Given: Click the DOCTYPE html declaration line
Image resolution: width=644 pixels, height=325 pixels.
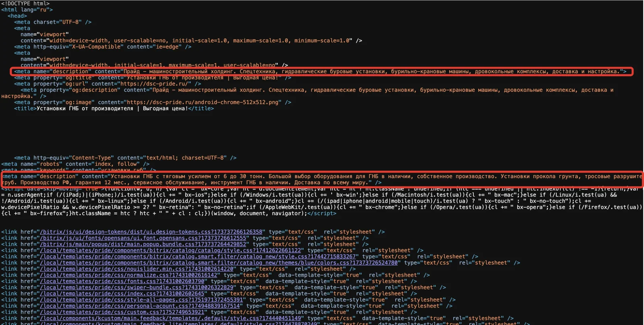Looking at the screenshot, I should tap(25, 4).
